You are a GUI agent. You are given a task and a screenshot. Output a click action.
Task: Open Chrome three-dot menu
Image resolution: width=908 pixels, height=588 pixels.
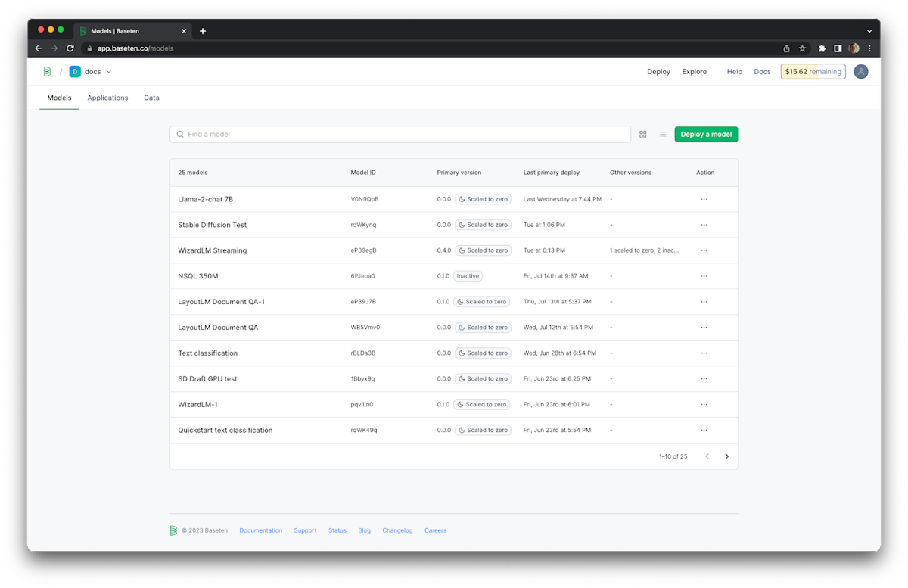coord(869,48)
